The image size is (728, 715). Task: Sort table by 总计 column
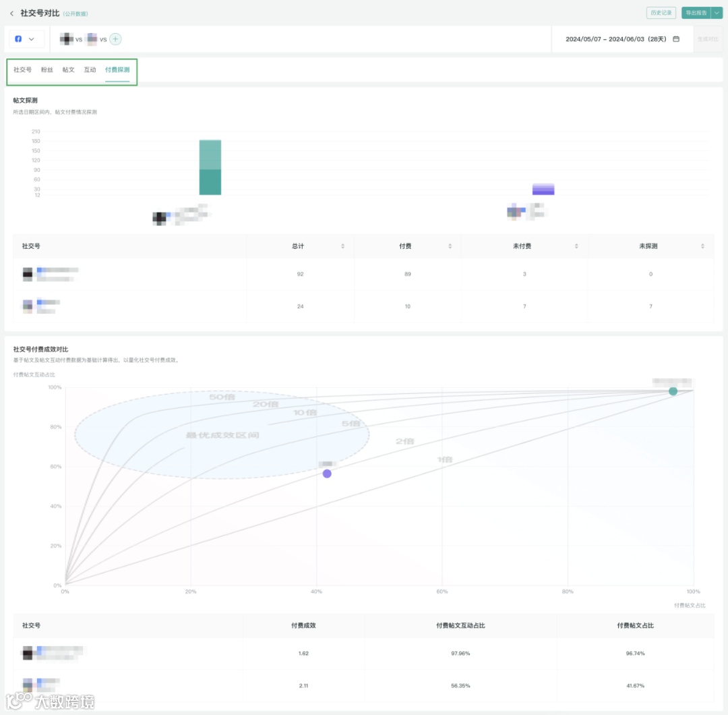pyautogui.click(x=342, y=246)
